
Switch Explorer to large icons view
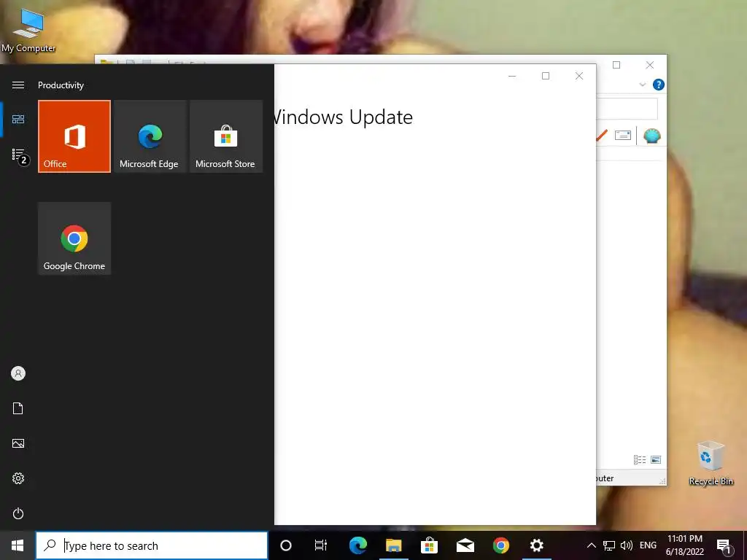[x=656, y=459]
